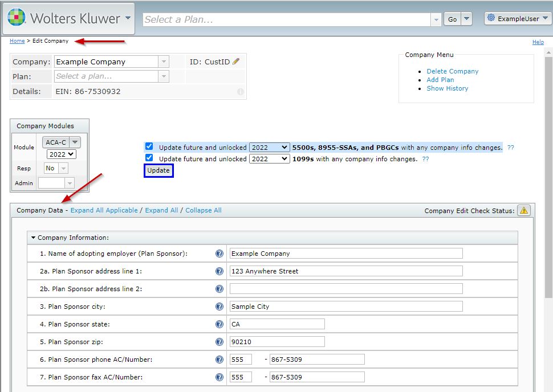
Task: Open help for Plan Sponsor fax number
Action: coord(219,377)
